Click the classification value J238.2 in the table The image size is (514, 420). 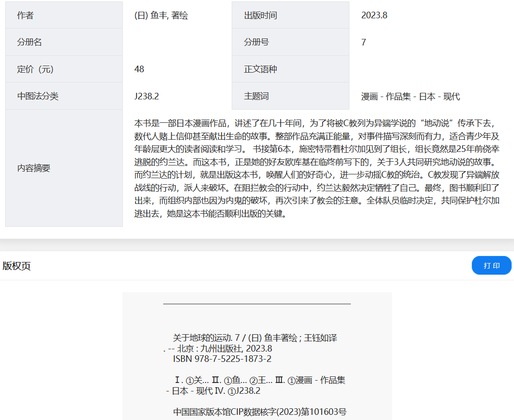coord(146,96)
